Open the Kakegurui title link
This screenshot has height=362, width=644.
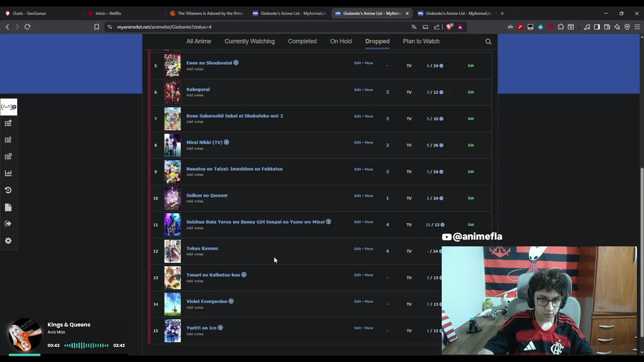[x=198, y=89]
